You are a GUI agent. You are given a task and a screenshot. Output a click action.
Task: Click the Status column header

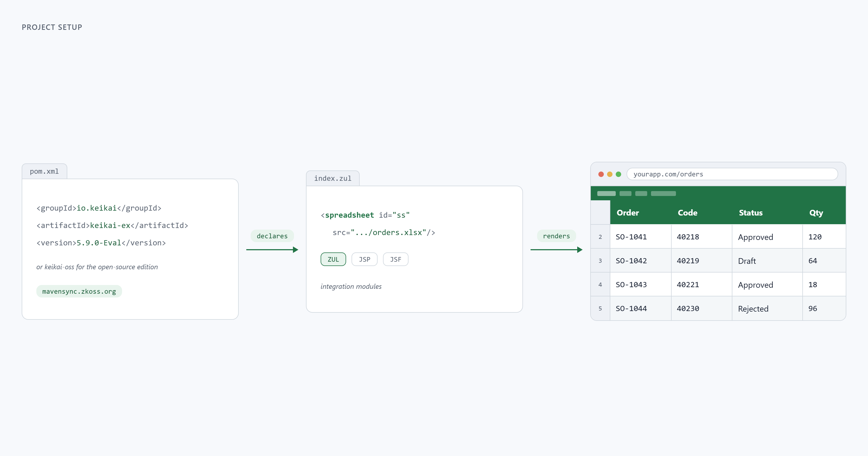pyautogui.click(x=767, y=213)
